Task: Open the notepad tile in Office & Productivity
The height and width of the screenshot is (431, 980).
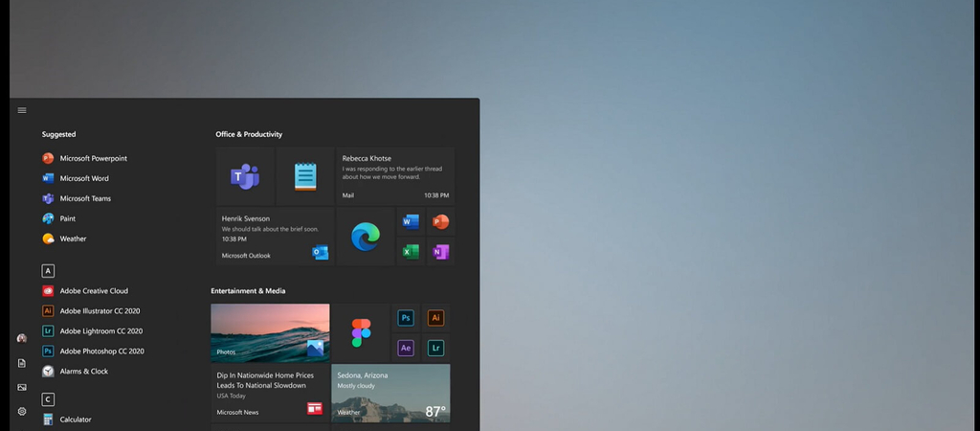Action: pos(305,176)
